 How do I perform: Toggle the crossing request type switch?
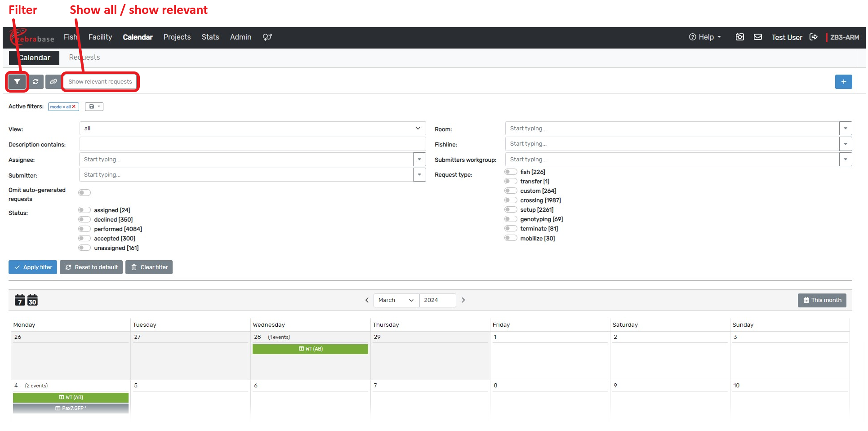tap(511, 200)
